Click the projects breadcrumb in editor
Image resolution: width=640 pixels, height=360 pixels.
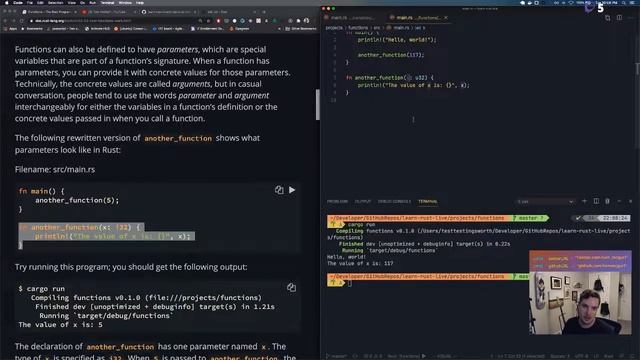click(x=334, y=28)
